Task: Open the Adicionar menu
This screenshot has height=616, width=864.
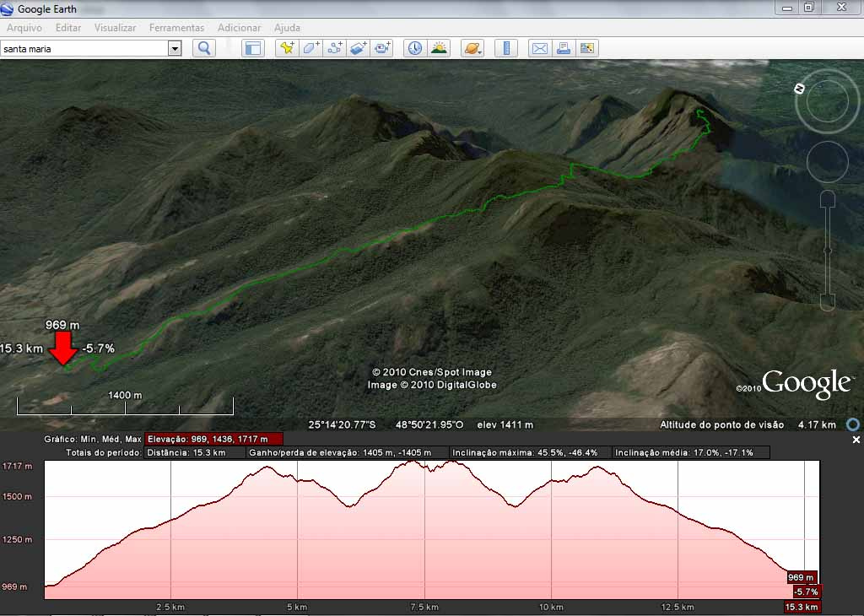Action: point(239,28)
